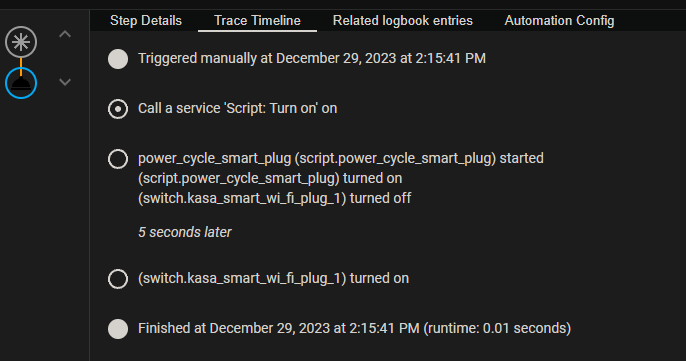The height and width of the screenshot is (361, 686).
Task: Click the '5 seconds later' delay label
Action: click(185, 232)
